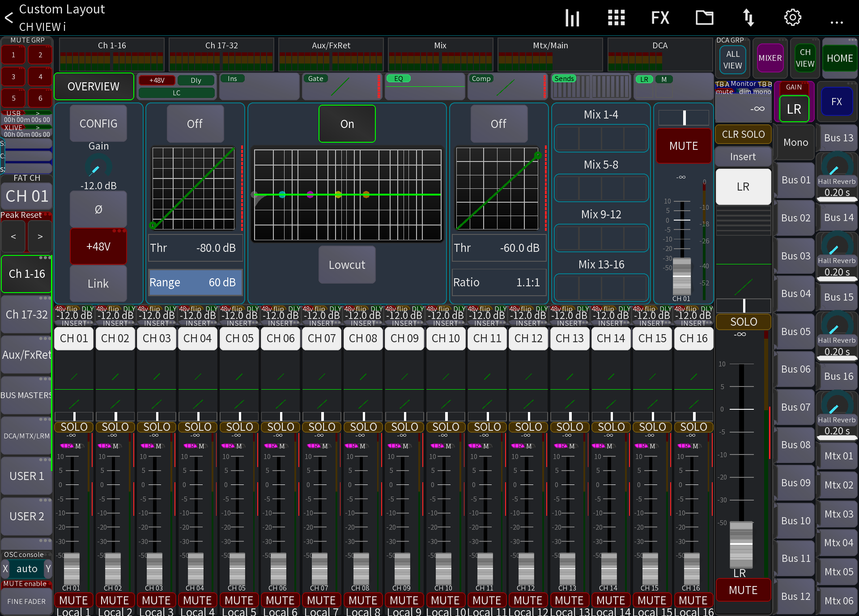Click the CLR SOLO button

click(x=743, y=134)
